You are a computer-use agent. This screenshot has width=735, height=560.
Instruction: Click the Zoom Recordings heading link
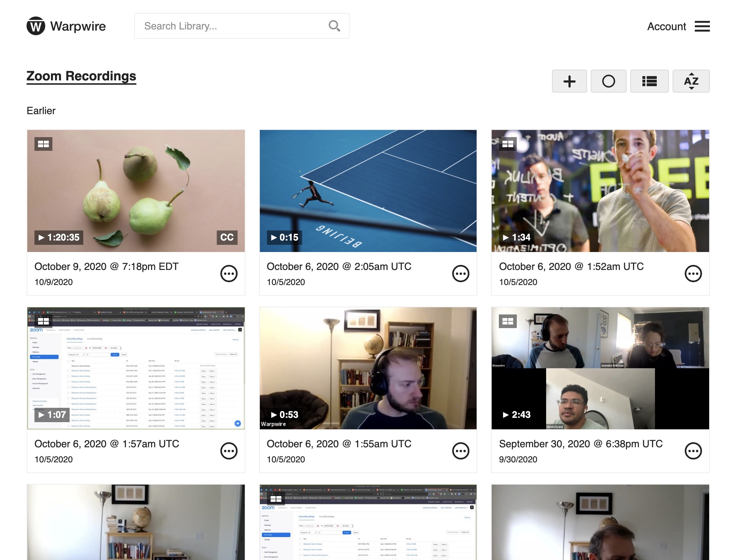pos(81,76)
